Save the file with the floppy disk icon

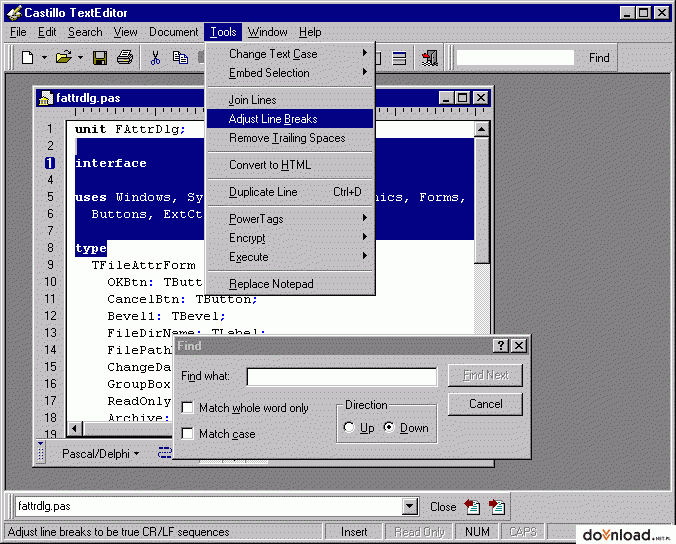[100, 57]
